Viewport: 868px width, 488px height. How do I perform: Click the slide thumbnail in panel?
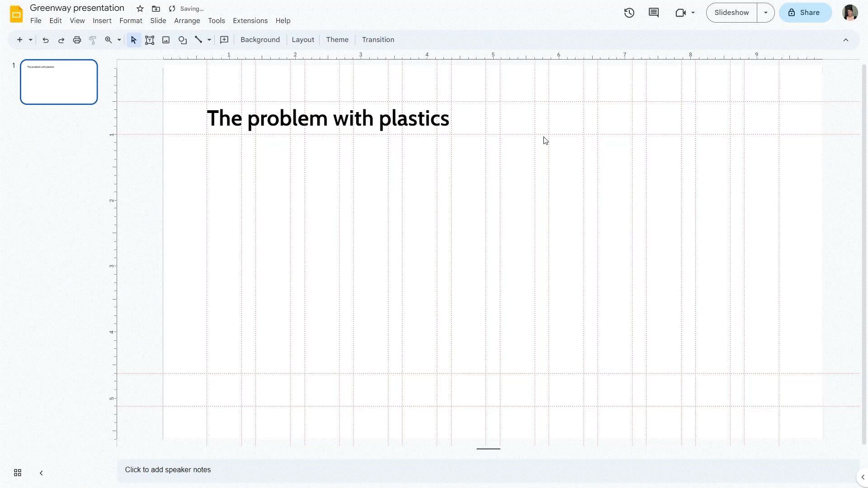58,82
